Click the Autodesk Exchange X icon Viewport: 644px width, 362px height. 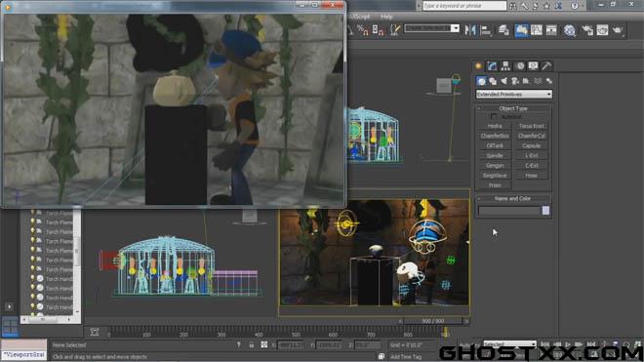pyautogui.click(x=558, y=6)
